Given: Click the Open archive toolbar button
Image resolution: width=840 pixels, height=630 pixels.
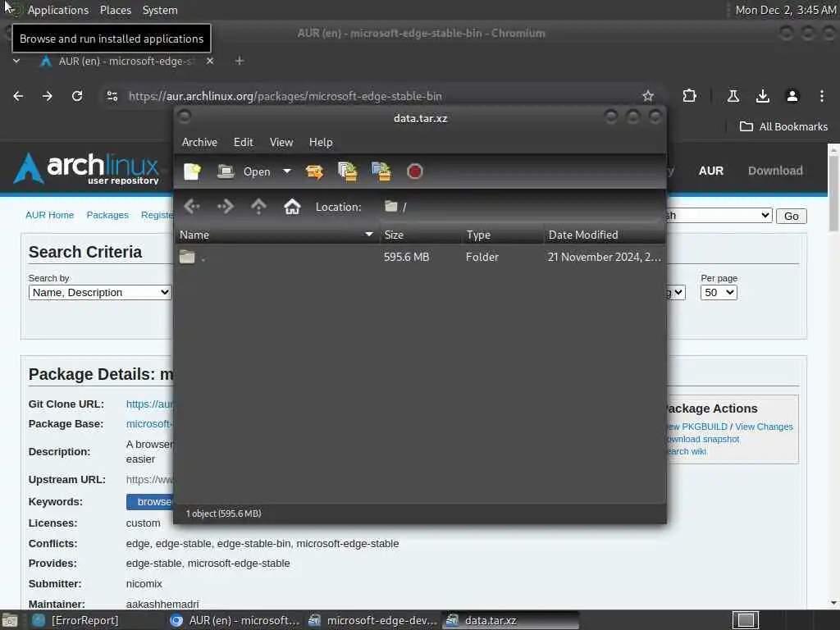Looking at the screenshot, I should 244,171.
